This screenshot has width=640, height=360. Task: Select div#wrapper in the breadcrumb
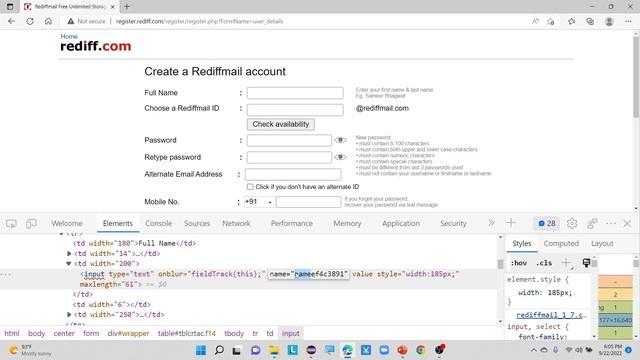[128, 333]
